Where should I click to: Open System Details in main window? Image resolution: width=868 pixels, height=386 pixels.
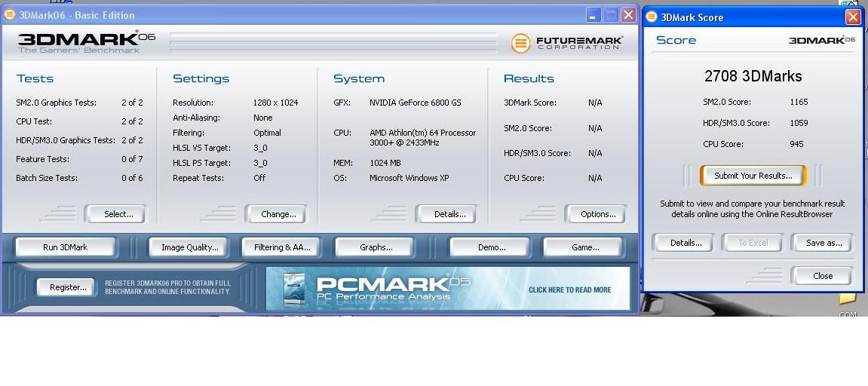click(x=446, y=214)
